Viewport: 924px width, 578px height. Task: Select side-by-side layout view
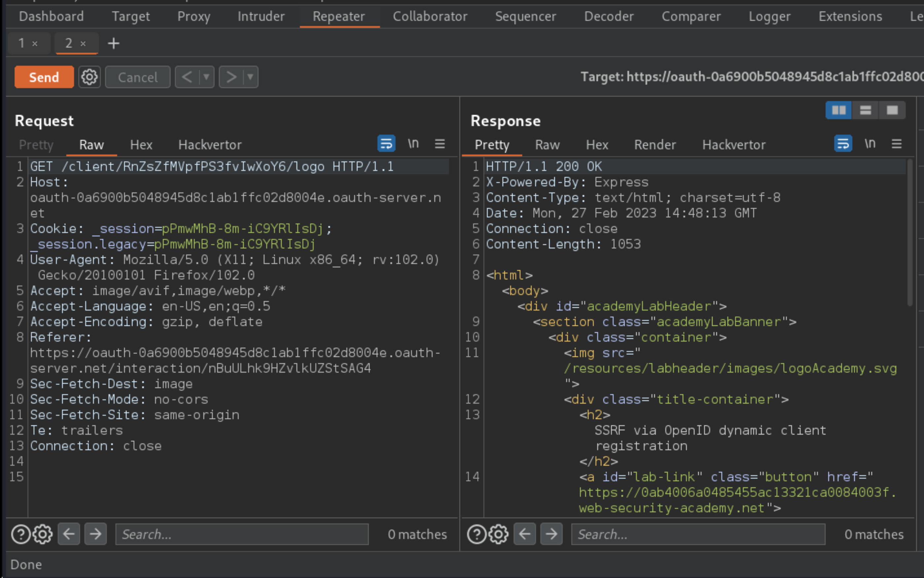click(839, 111)
